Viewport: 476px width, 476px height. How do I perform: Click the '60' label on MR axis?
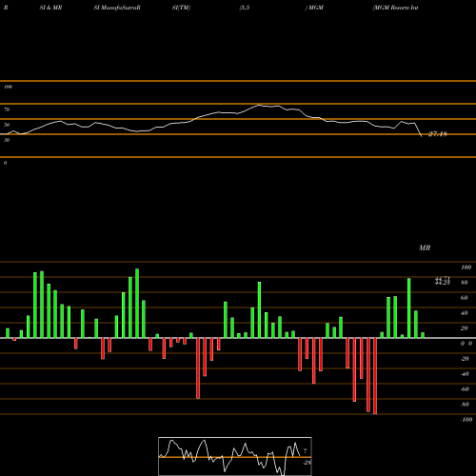(x=465, y=298)
